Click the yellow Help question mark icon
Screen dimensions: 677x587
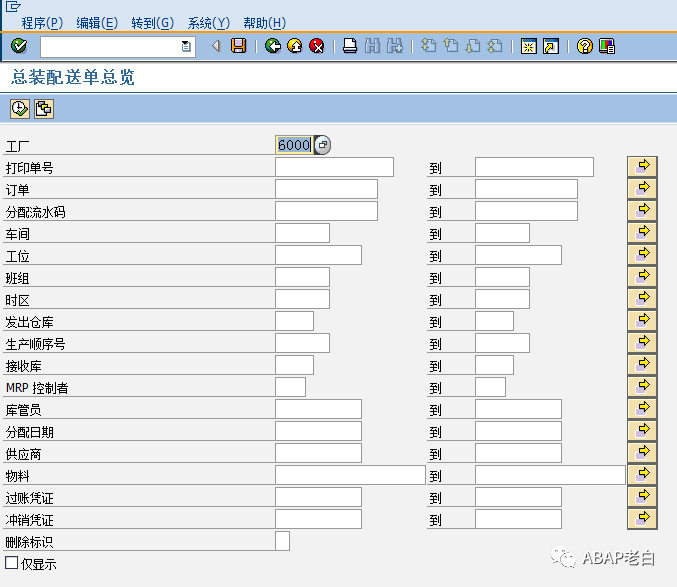[585, 46]
